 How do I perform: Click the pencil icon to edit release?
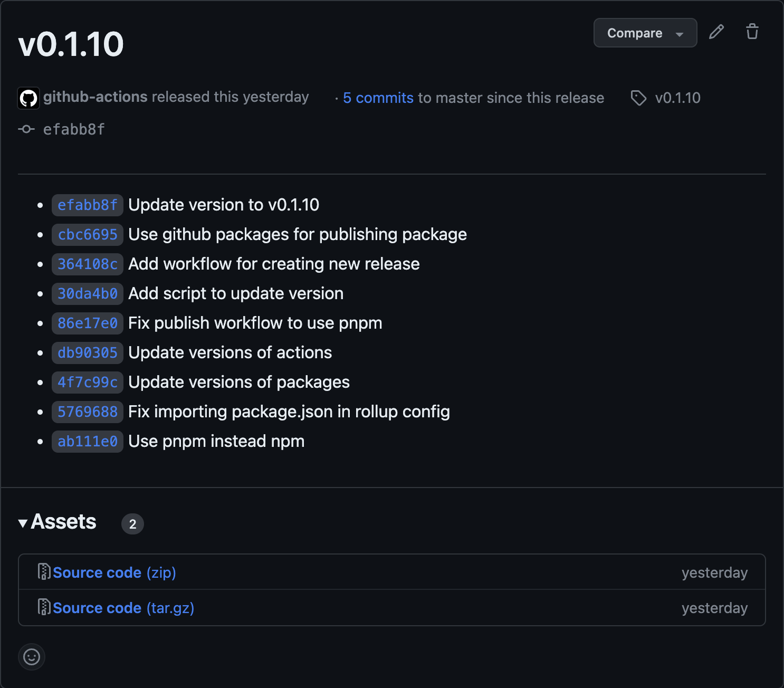(x=716, y=32)
